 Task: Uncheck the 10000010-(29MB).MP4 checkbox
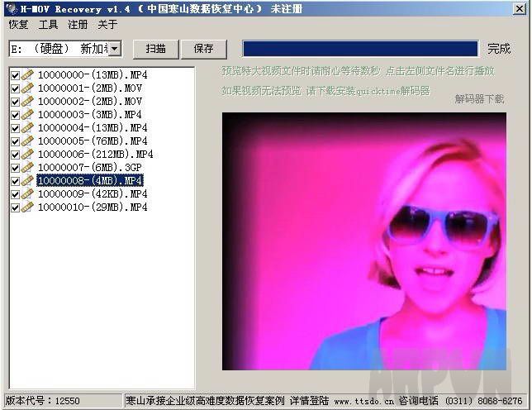click(x=15, y=207)
